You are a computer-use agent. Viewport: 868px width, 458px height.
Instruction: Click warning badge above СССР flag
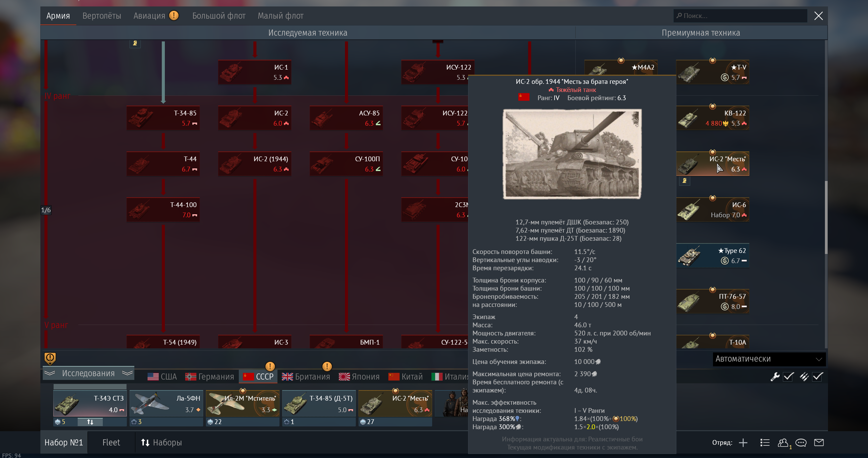(x=270, y=366)
